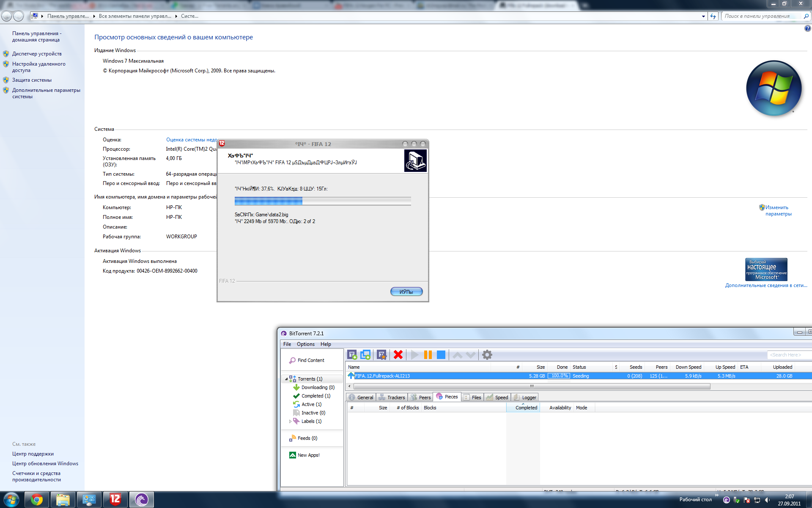The width and height of the screenshot is (812, 508).
Task: Open Диспетчер устройств link
Action: click(37, 54)
